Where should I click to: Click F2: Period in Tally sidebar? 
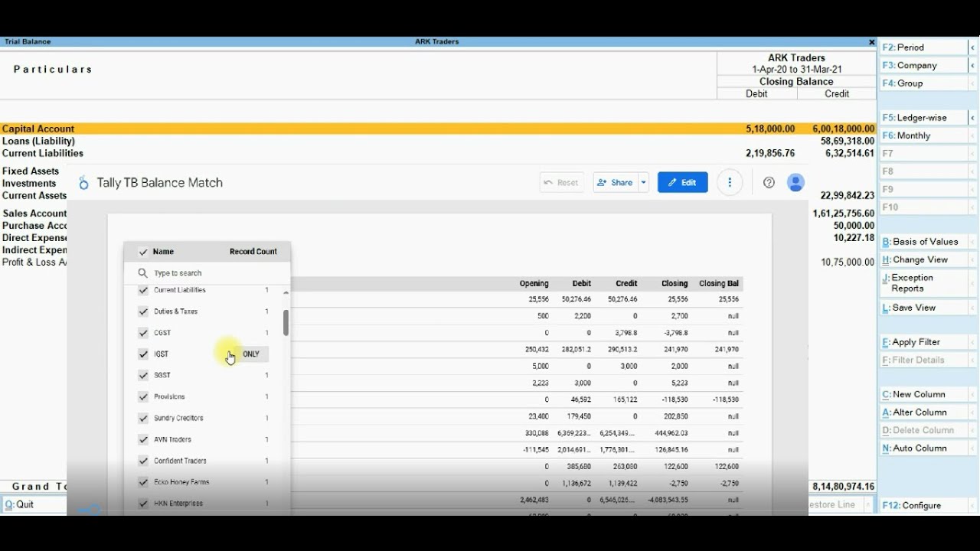(923, 47)
